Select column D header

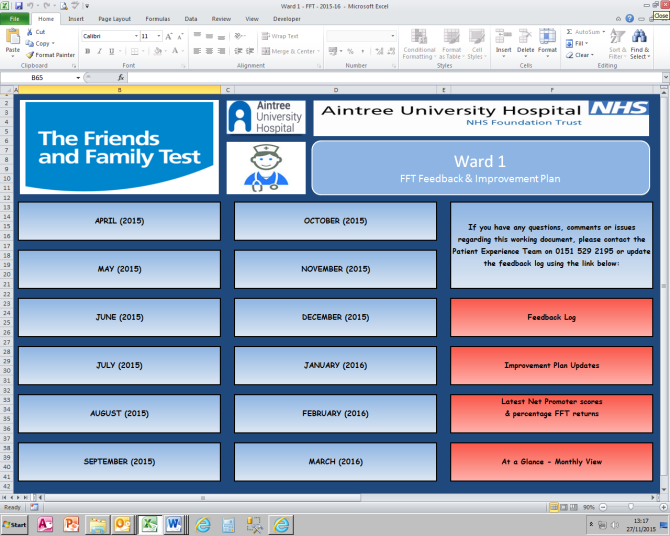tap(335, 90)
